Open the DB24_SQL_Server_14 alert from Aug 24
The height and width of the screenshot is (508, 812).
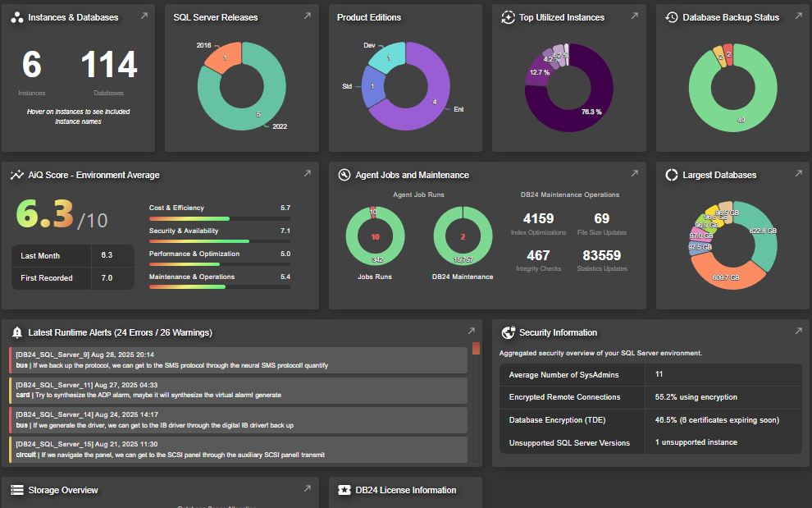238,420
